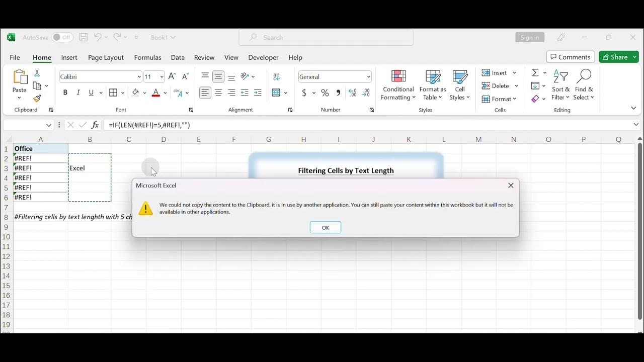The width and height of the screenshot is (644, 362).
Task: Click the Orientation text angle icon
Action: pos(245,76)
